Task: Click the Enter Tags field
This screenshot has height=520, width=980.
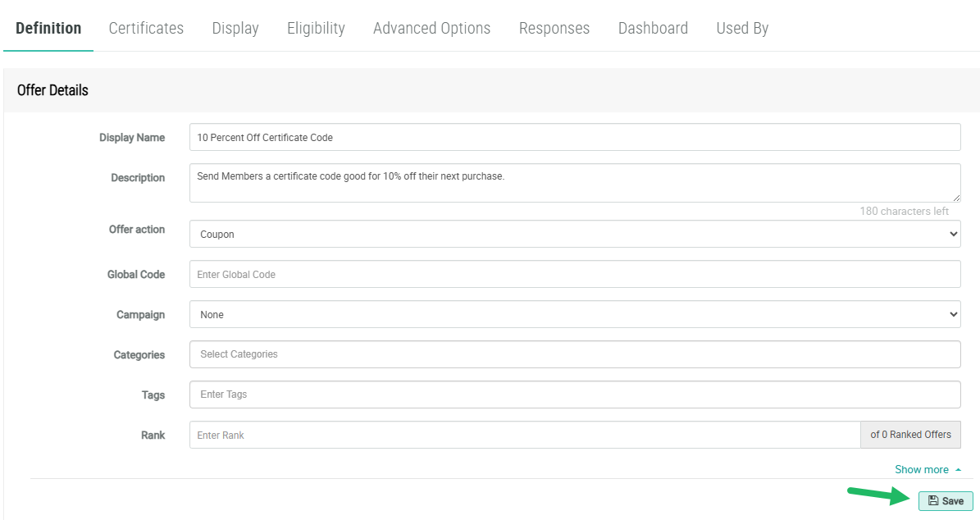Action: point(574,395)
